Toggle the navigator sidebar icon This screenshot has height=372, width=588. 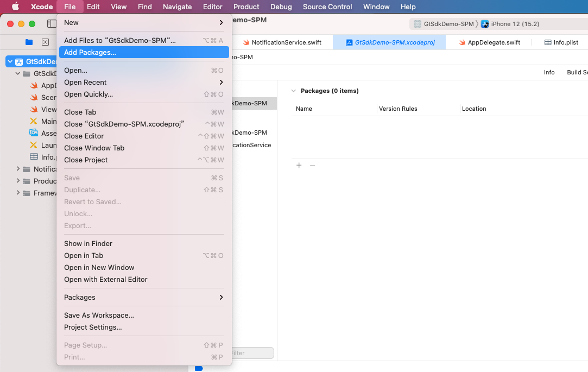point(52,24)
